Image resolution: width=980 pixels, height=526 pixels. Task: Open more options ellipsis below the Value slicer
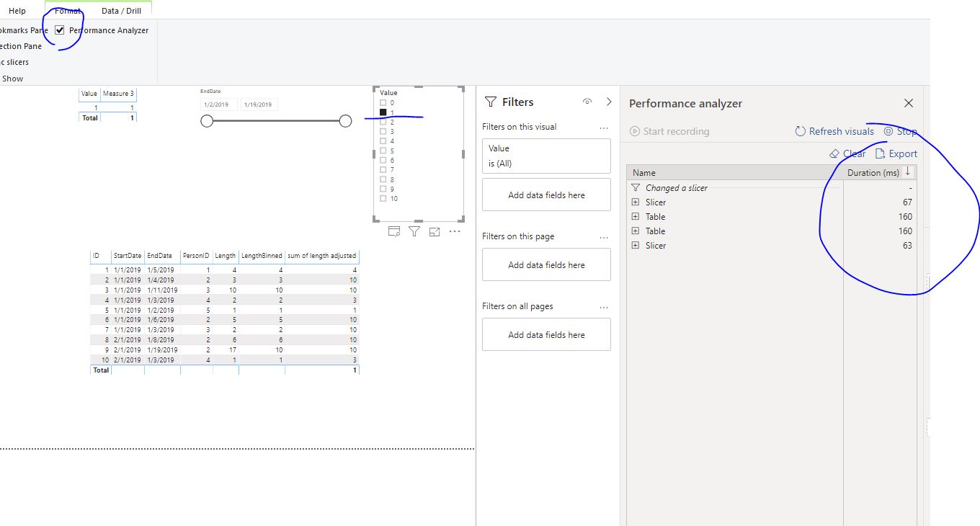[455, 231]
